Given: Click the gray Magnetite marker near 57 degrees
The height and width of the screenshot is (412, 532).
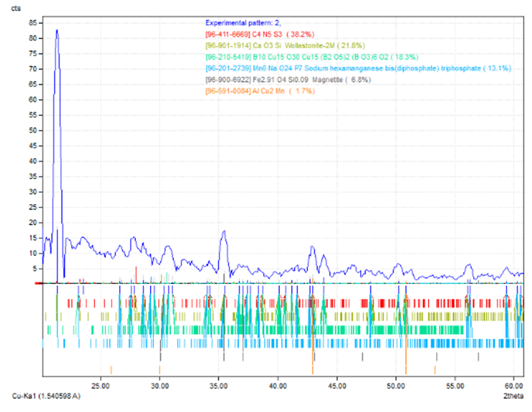Looking at the screenshot, I should (479, 357).
